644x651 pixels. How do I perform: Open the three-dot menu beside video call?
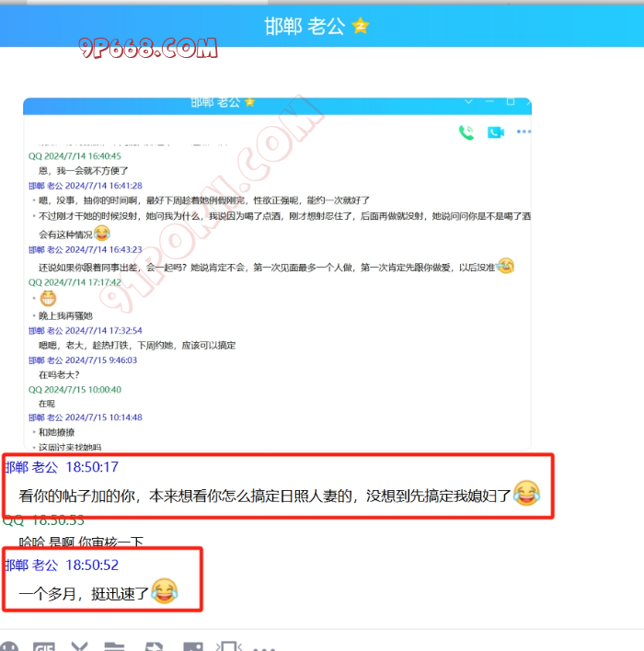coord(523,132)
